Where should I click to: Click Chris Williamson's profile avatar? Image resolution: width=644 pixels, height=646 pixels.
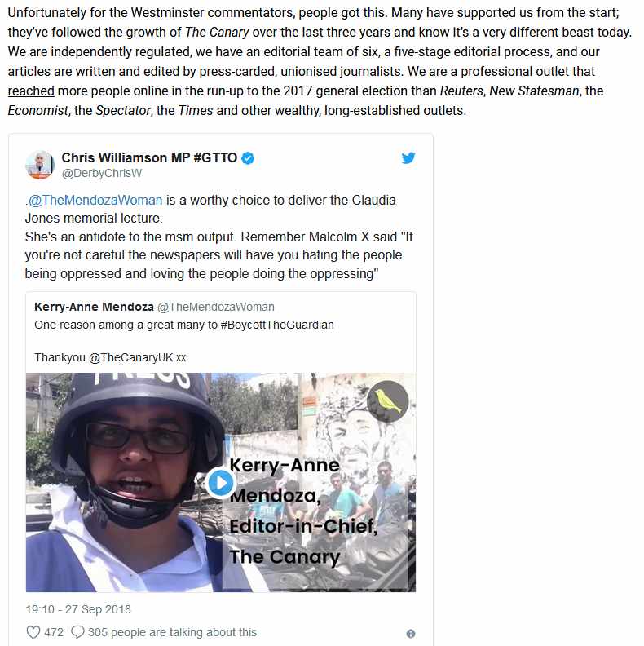[x=40, y=165]
